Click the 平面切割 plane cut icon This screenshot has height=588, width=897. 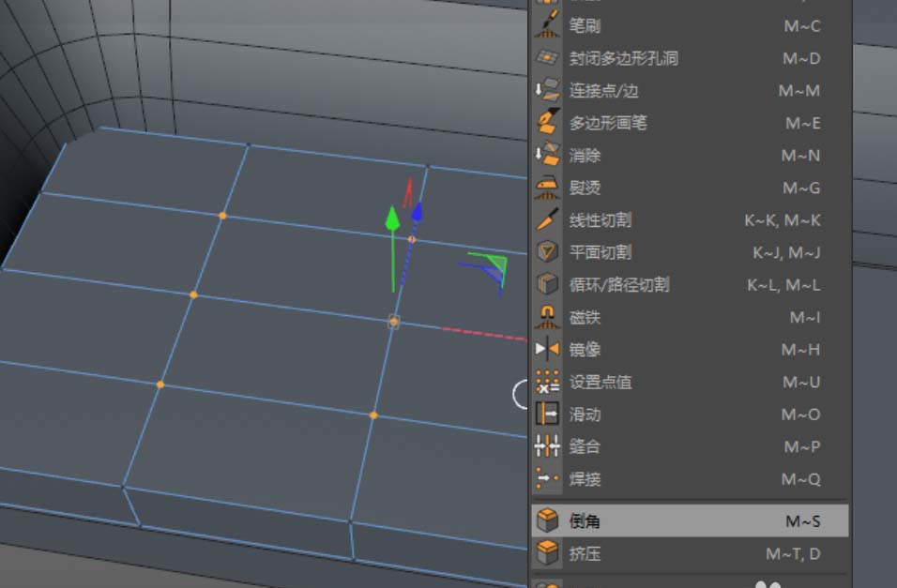click(x=547, y=251)
